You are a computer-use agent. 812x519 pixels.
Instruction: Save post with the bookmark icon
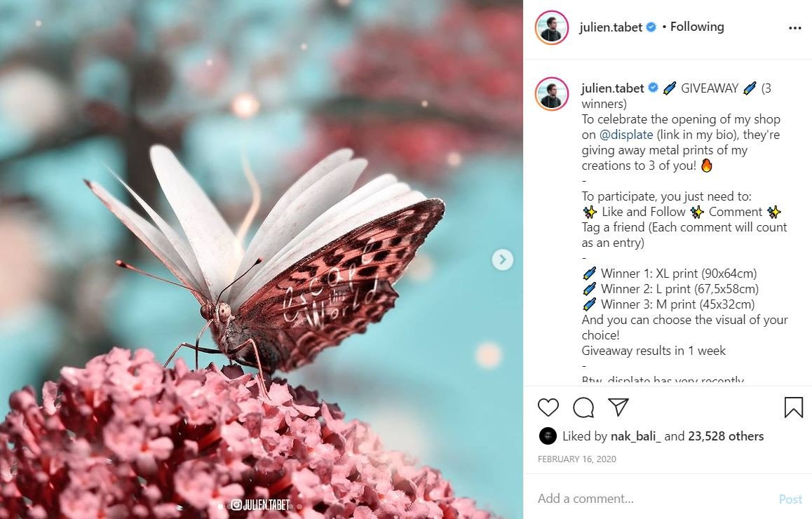(793, 407)
